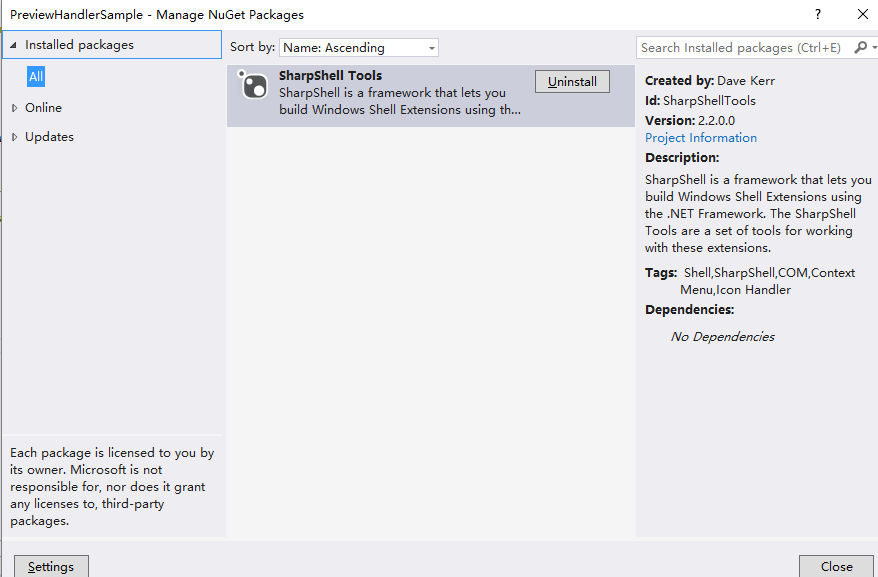Focus the Search Installed packages field
Viewport: 878px width, 577px height.
[x=743, y=48]
